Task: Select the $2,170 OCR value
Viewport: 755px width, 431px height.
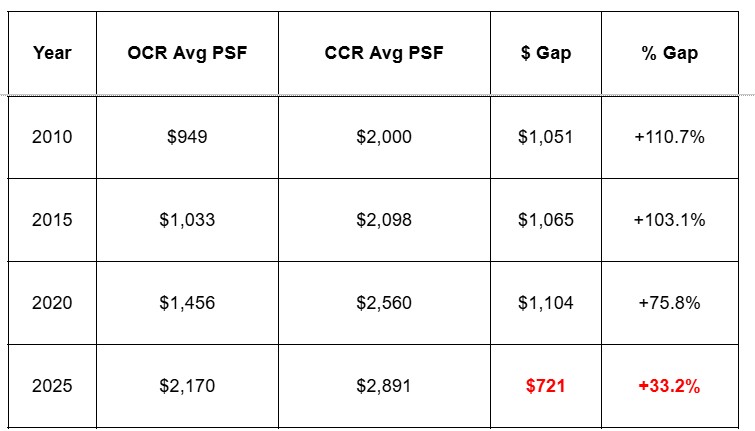Action: (x=187, y=386)
